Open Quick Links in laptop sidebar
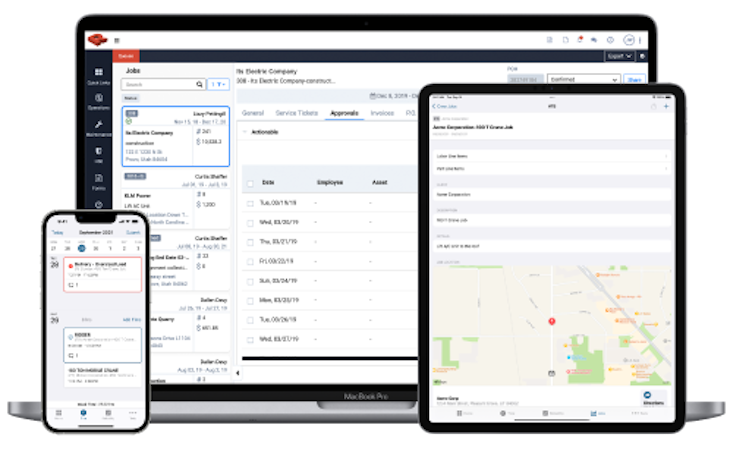This screenshot has width=733, height=450. pos(99,76)
